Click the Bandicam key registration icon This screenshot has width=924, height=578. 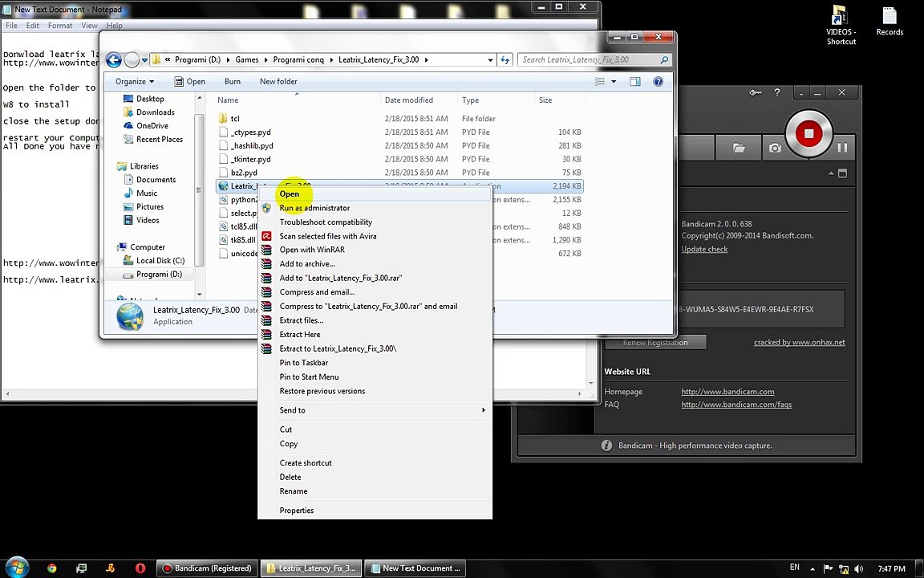click(755, 92)
